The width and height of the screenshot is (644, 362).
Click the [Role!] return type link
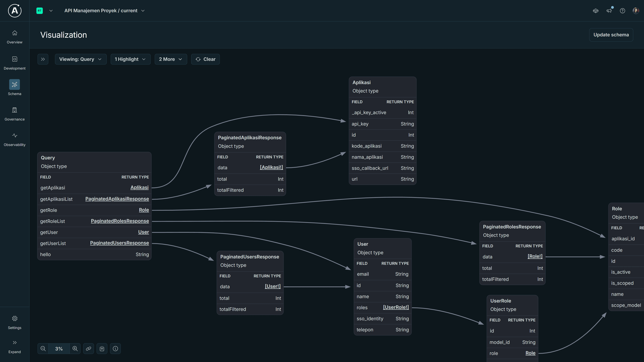click(535, 256)
